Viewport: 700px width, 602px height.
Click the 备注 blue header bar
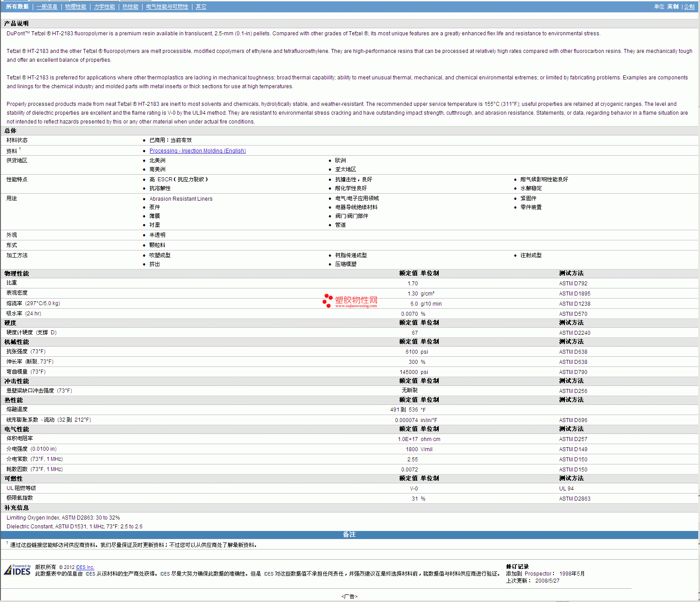point(349,535)
